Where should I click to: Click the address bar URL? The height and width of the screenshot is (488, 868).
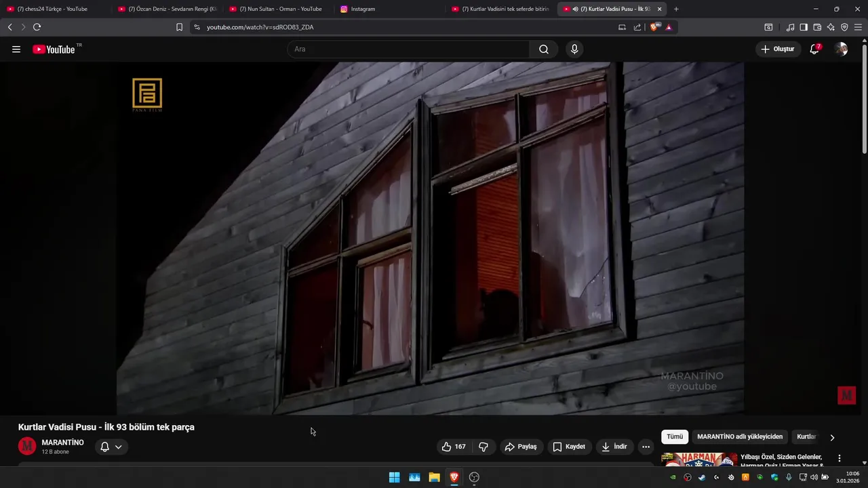coord(260,27)
